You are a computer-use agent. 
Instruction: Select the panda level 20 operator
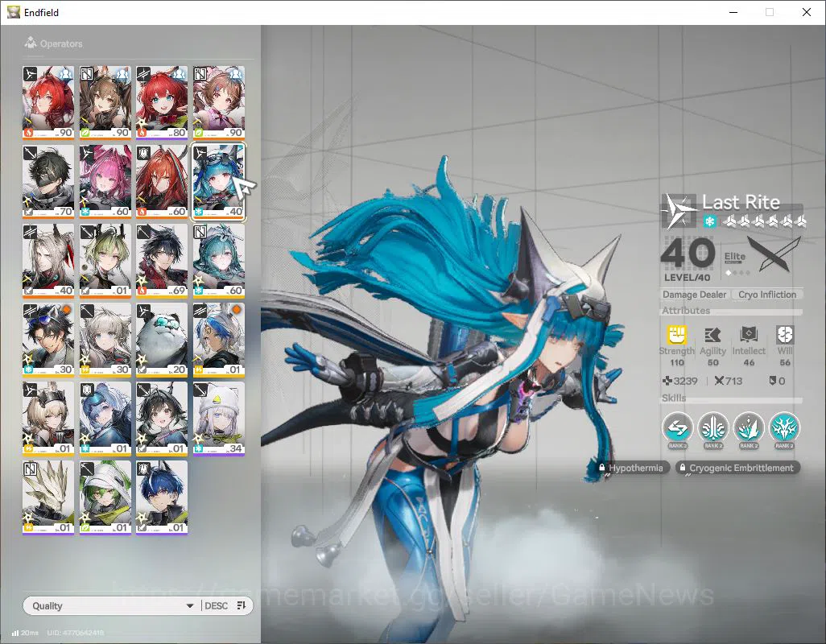(x=162, y=340)
